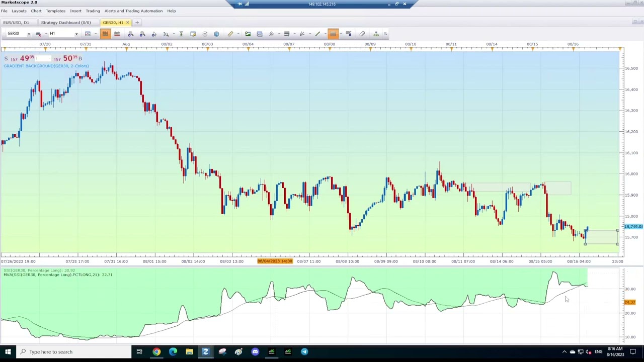Click the insert picture icon
Screen dimensions: 644x362
pyautogui.click(x=248, y=34)
